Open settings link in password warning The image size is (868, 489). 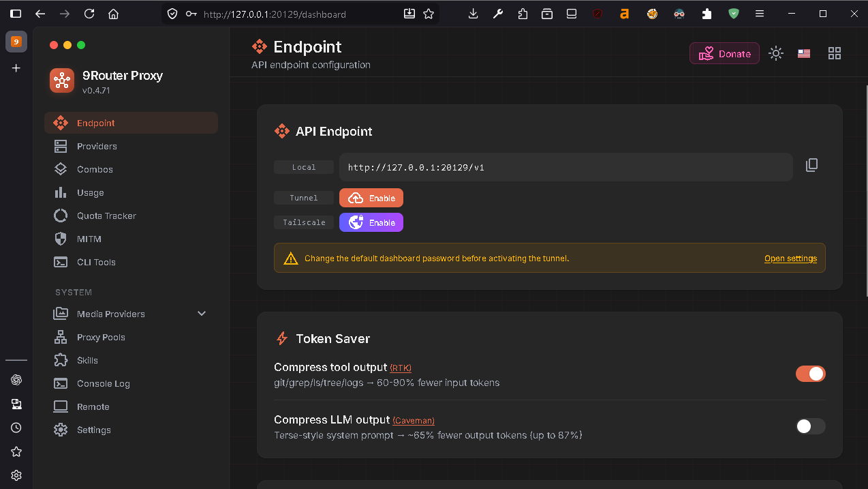coord(790,258)
